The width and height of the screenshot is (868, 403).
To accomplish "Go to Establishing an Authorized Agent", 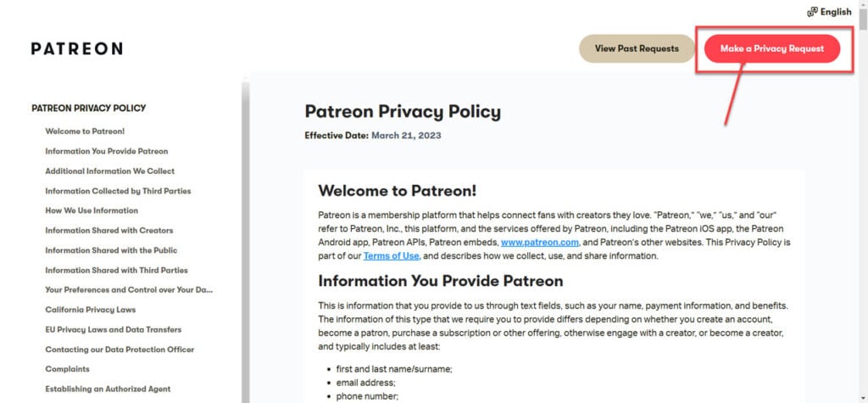I will pyautogui.click(x=108, y=389).
